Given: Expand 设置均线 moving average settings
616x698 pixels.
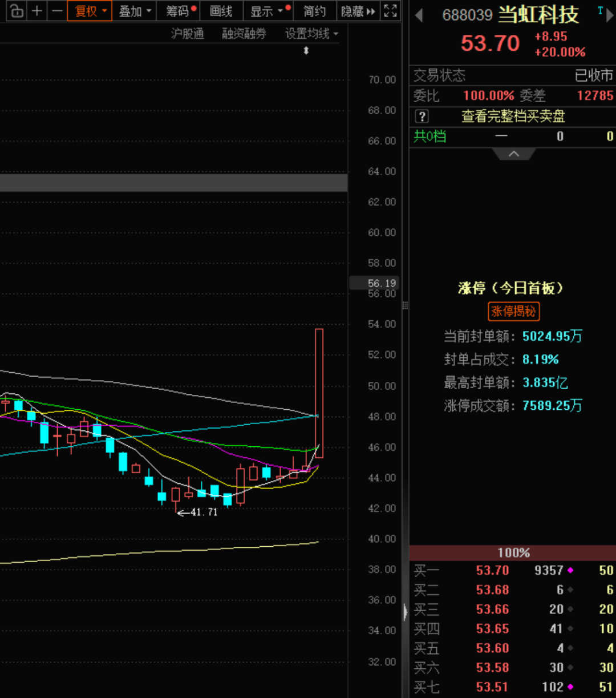Looking at the screenshot, I should [x=311, y=34].
